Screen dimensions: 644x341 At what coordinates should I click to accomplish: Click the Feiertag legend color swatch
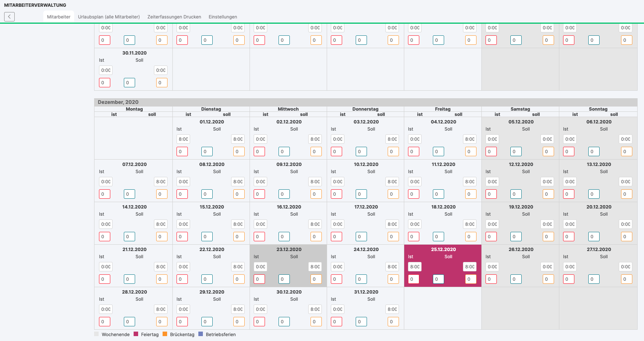(136, 334)
